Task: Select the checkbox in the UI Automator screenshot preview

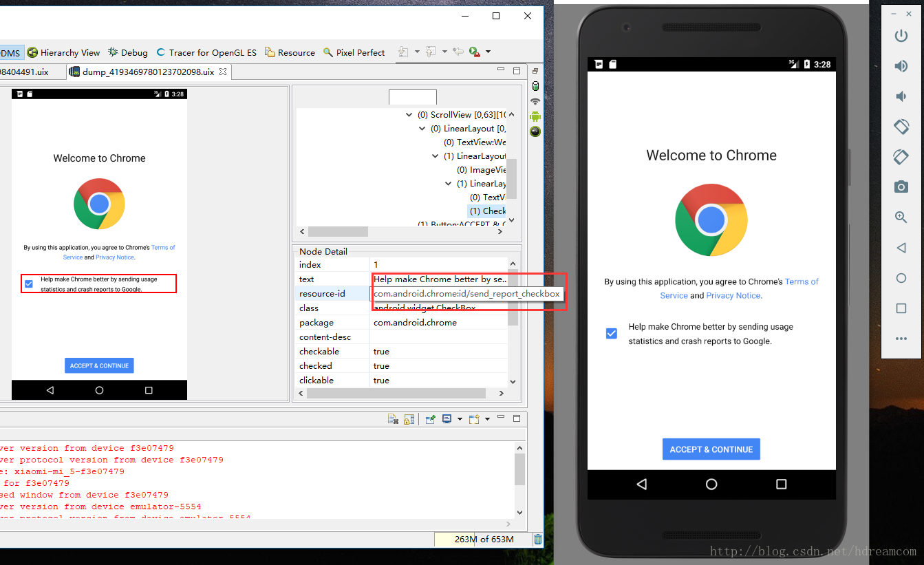Action: click(x=29, y=284)
